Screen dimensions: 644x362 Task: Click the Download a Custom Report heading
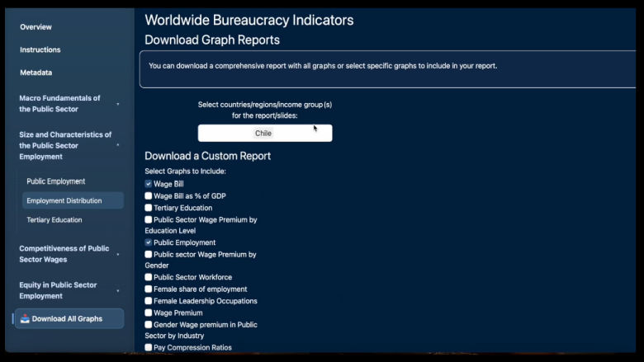(207, 156)
